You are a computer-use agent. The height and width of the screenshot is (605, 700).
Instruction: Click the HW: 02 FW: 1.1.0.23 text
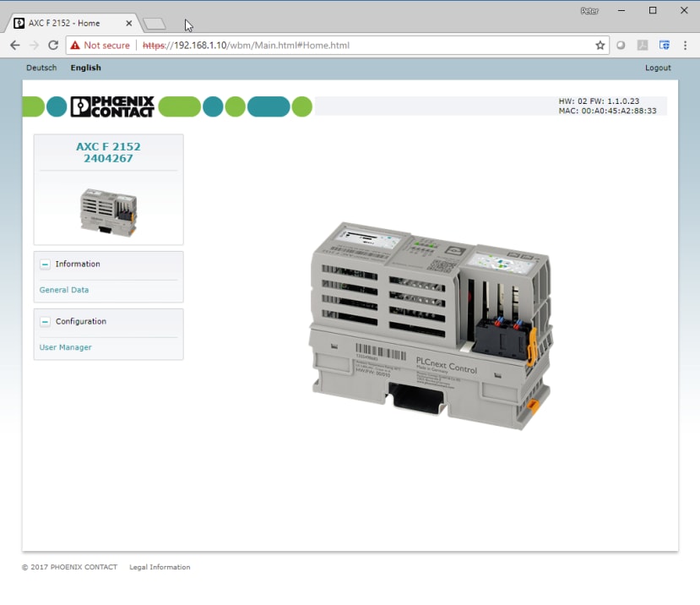click(x=599, y=101)
